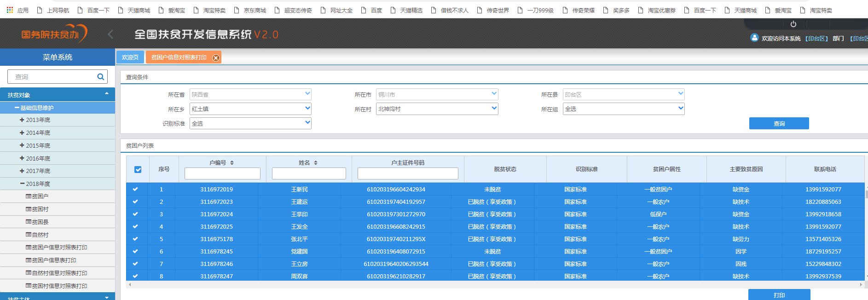The width and height of the screenshot is (868, 300).
Task: Sort by 姓名 column arrows
Action: click(316, 163)
